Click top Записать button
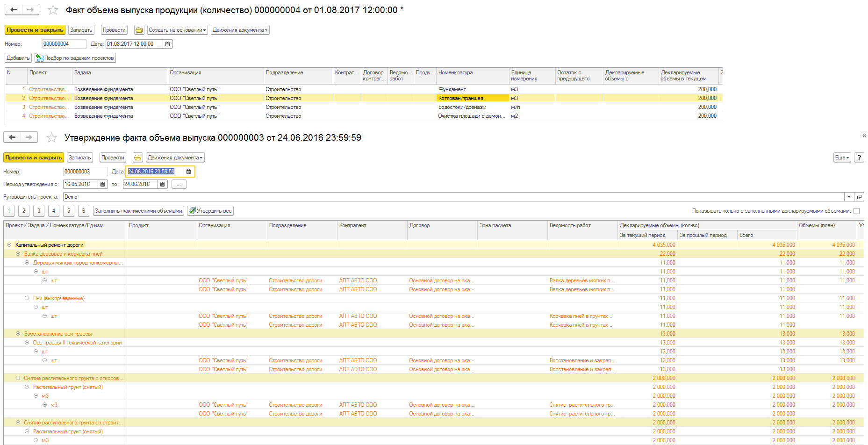The image size is (868, 445). (x=81, y=30)
